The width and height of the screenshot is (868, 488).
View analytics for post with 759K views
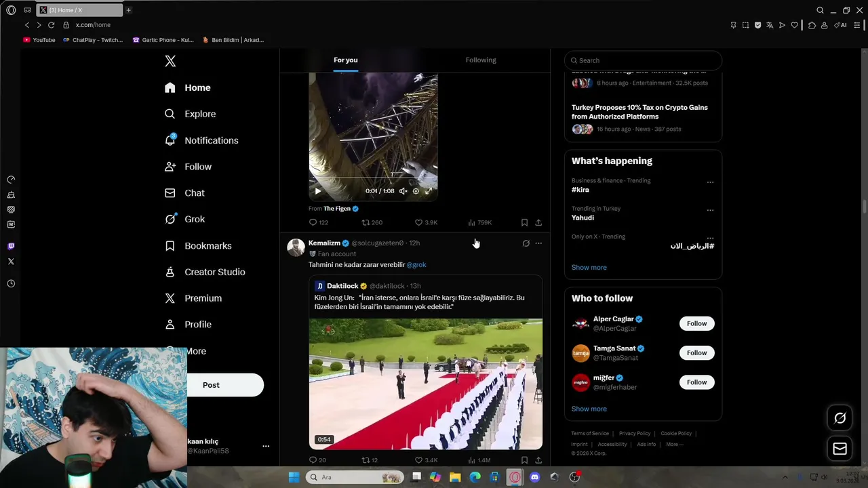click(x=480, y=222)
